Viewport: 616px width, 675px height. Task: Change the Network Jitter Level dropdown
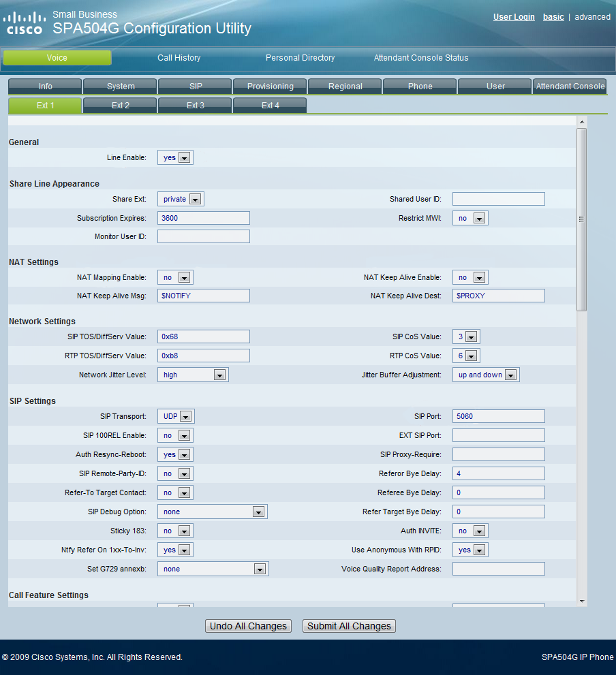[193, 375]
